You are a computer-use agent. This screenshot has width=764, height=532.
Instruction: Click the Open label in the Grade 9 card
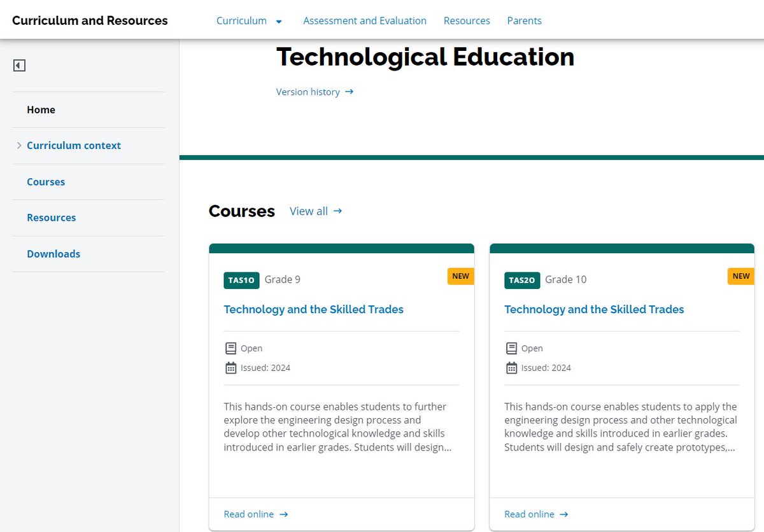click(x=251, y=348)
